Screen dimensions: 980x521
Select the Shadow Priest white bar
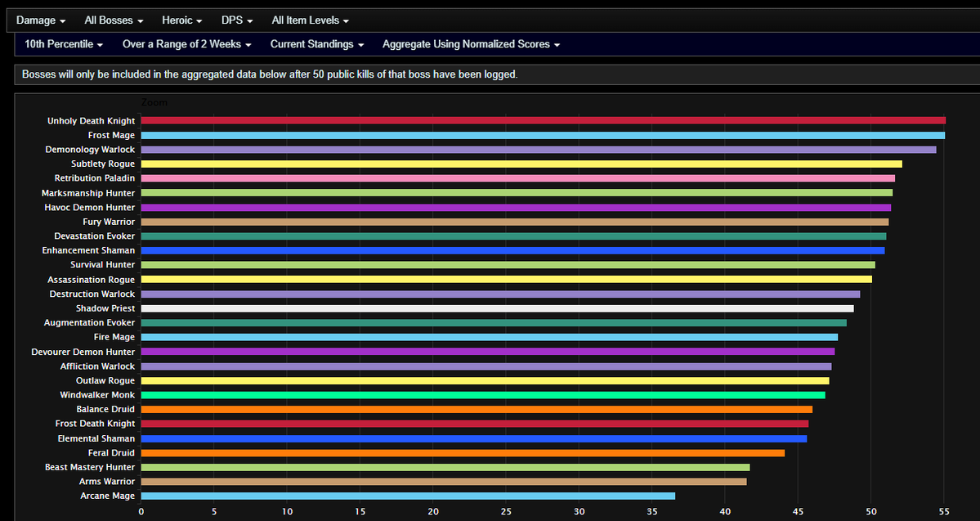pos(498,308)
